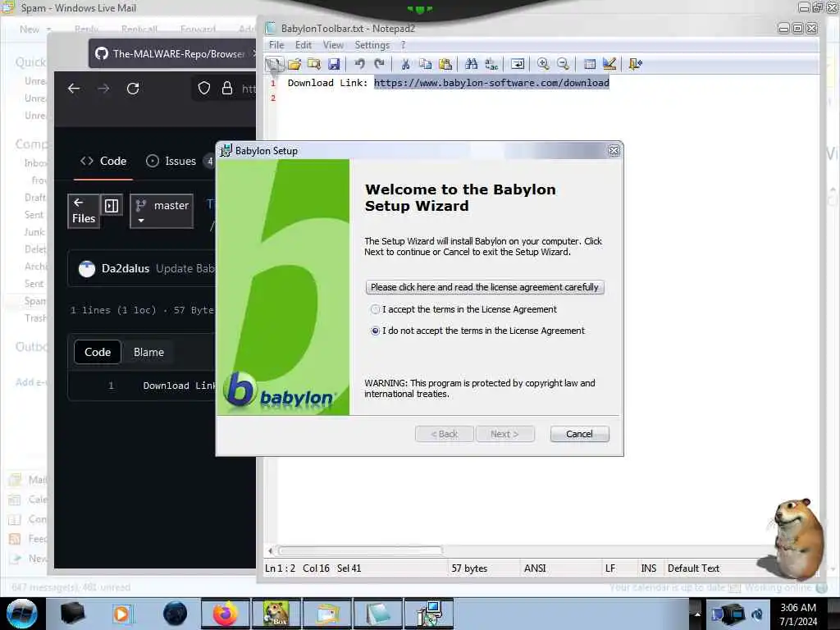Click the Redo arrow in Notepad2 toolbar
Image resolution: width=840 pixels, height=630 pixels.
[x=379, y=64]
